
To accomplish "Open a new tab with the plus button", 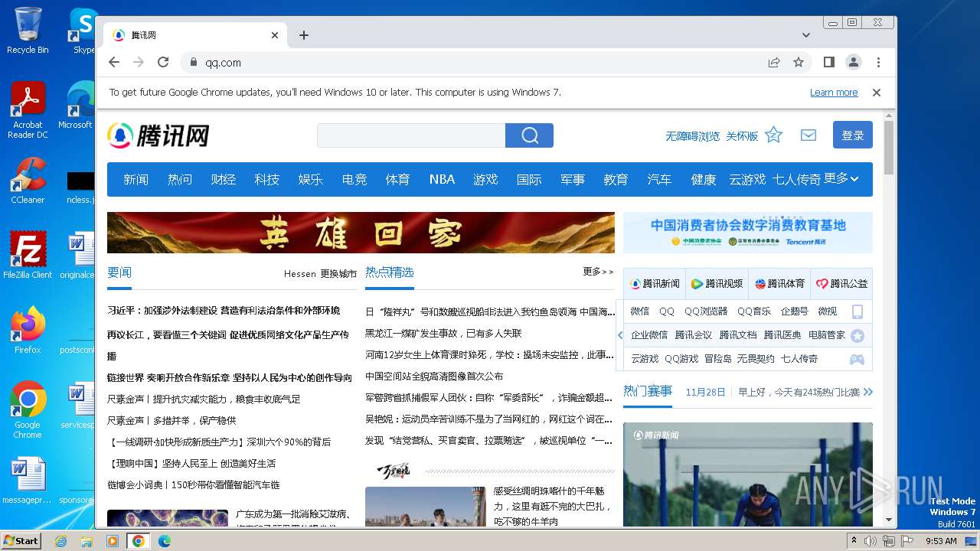I will [304, 35].
